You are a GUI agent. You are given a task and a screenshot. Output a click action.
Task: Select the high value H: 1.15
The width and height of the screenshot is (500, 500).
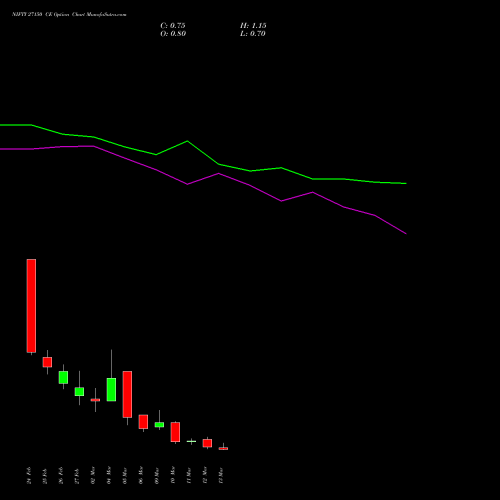(253, 26)
